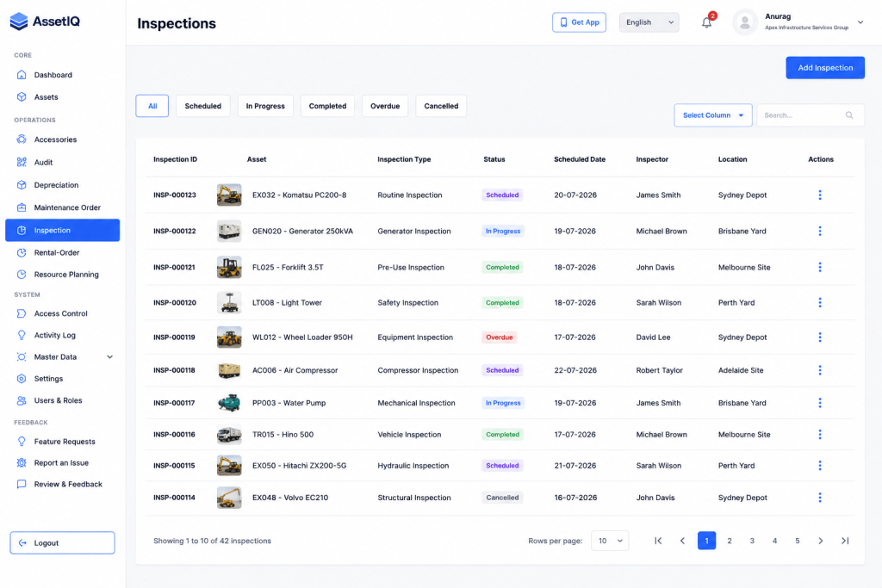
Task: Go to the next page
Action: pyautogui.click(x=821, y=541)
